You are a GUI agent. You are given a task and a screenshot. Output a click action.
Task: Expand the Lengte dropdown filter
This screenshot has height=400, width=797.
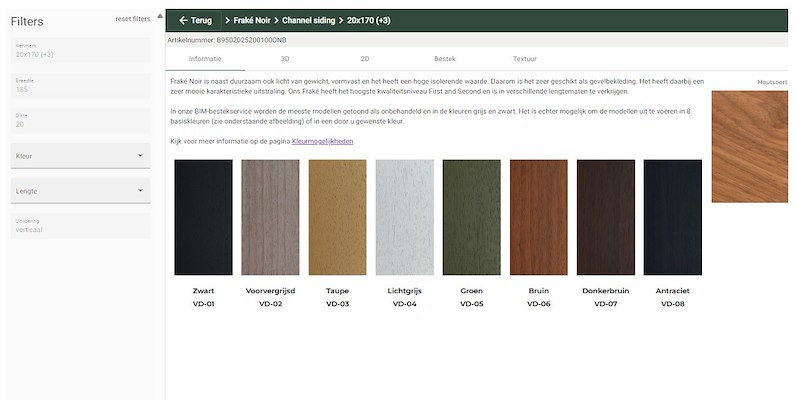pos(80,190)
